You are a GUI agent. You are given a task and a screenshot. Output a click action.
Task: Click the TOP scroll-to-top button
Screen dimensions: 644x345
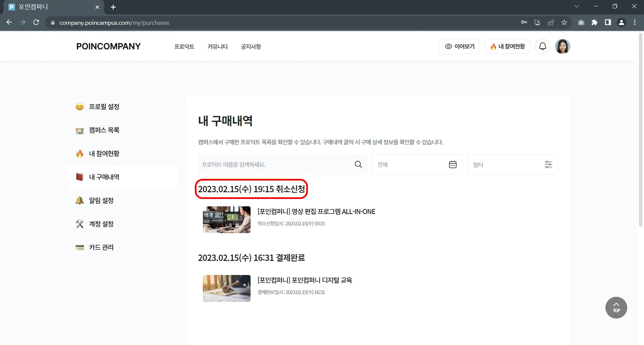[x=616, y=307]
